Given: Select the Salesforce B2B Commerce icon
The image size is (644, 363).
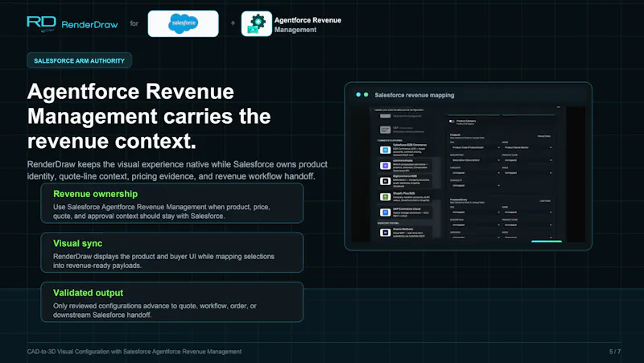Looking at the screenshot, I should (386, 151).
